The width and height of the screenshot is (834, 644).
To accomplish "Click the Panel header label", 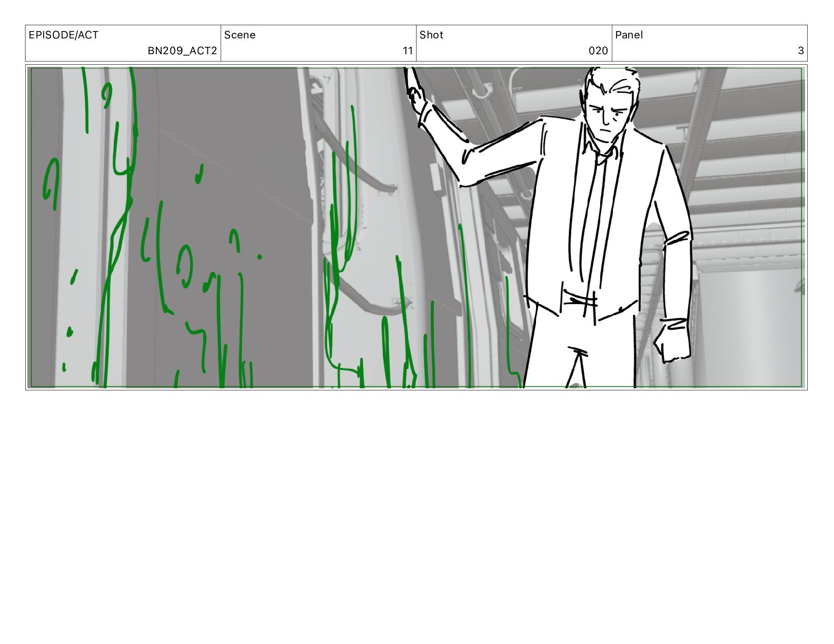I will pos(629,35).
